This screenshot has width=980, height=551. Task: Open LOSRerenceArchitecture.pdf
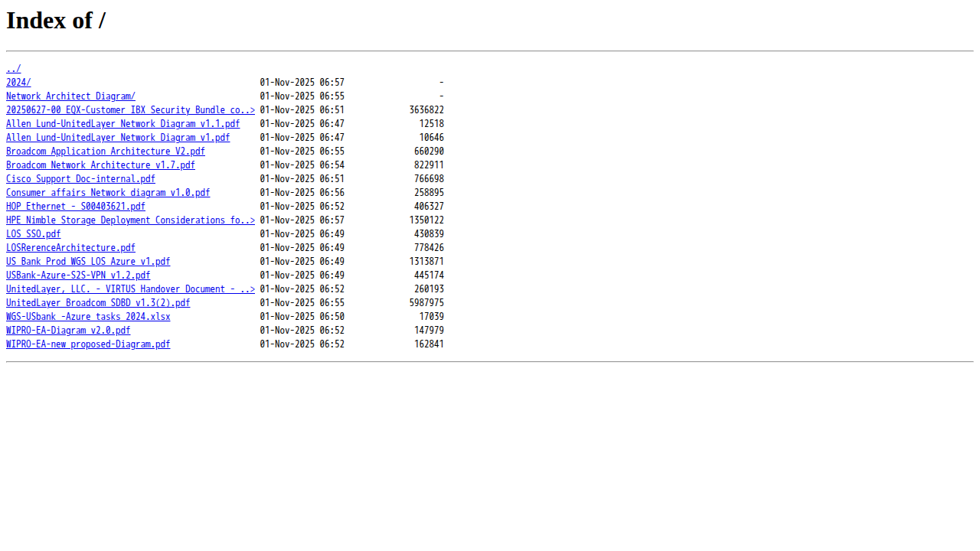point(70,248)
